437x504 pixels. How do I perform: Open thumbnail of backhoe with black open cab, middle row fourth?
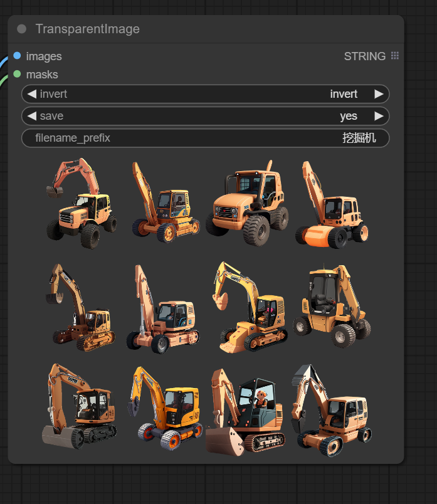tap(332, 306)
